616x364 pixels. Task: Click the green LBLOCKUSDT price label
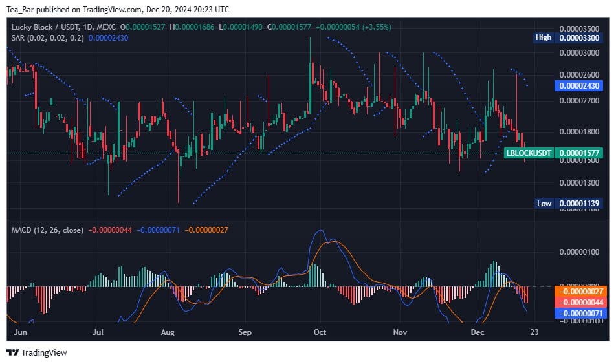pos(529,153)
